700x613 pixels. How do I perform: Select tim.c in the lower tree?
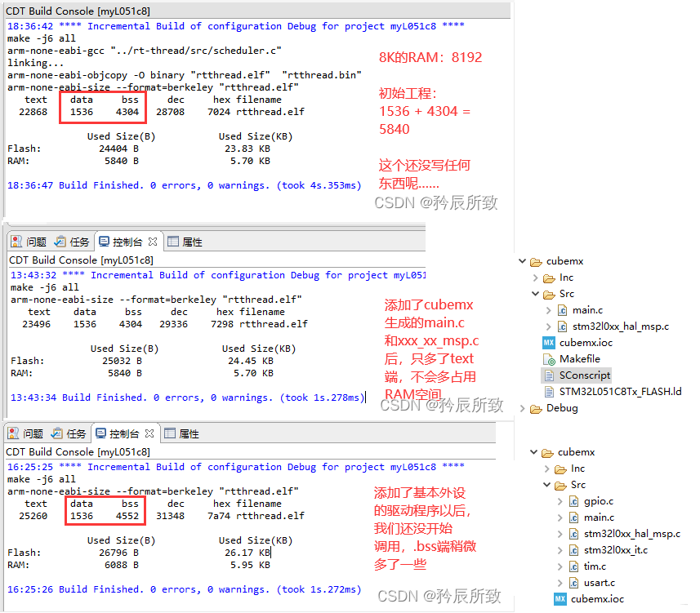(595, 566)
